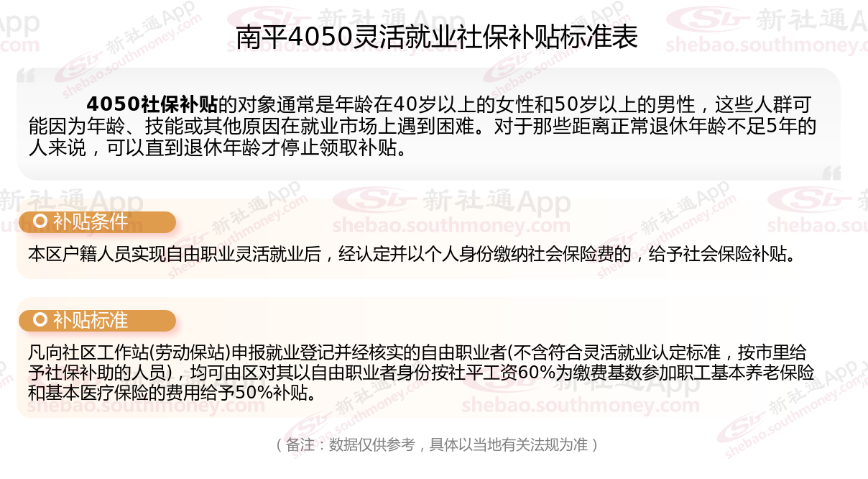The height and width of the screenshot is (479, 868).
Task: Click the closing quotation mark icon
Action: pos(831,173)
